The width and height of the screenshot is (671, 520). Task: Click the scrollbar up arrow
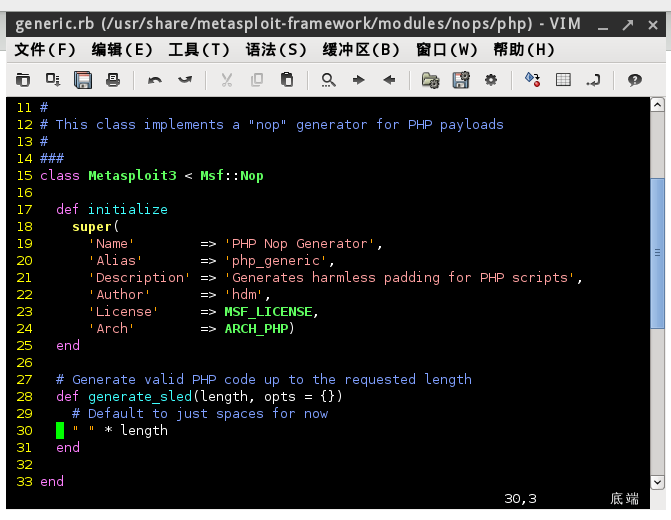(657, 104)
